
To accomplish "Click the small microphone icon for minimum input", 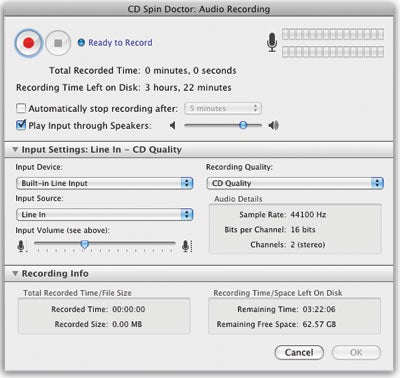I will (x=21, y=246).
